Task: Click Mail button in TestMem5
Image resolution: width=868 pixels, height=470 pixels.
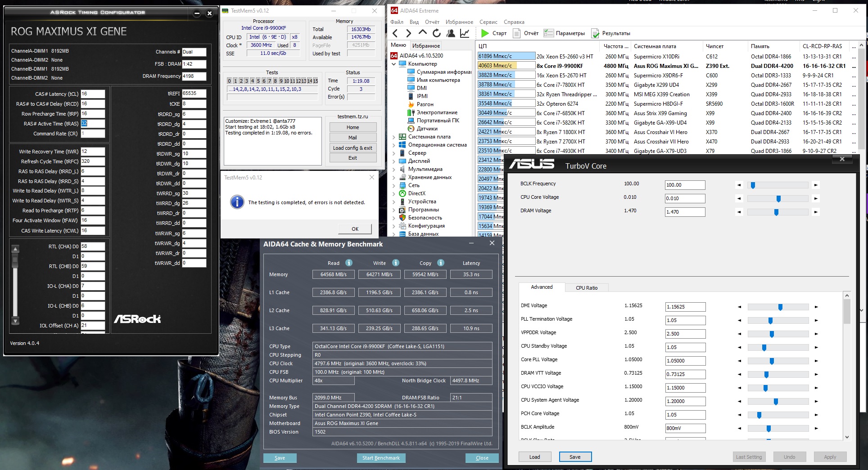Action: (353, 138)
